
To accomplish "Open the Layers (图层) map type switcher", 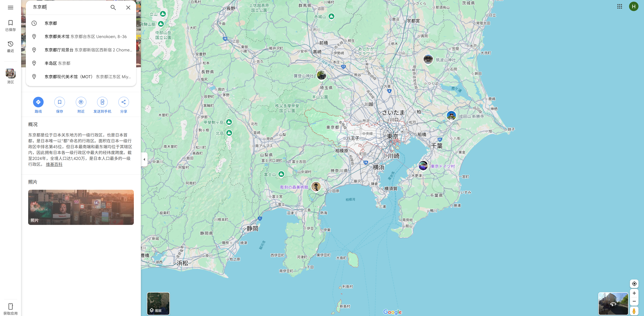I will 158,303.
